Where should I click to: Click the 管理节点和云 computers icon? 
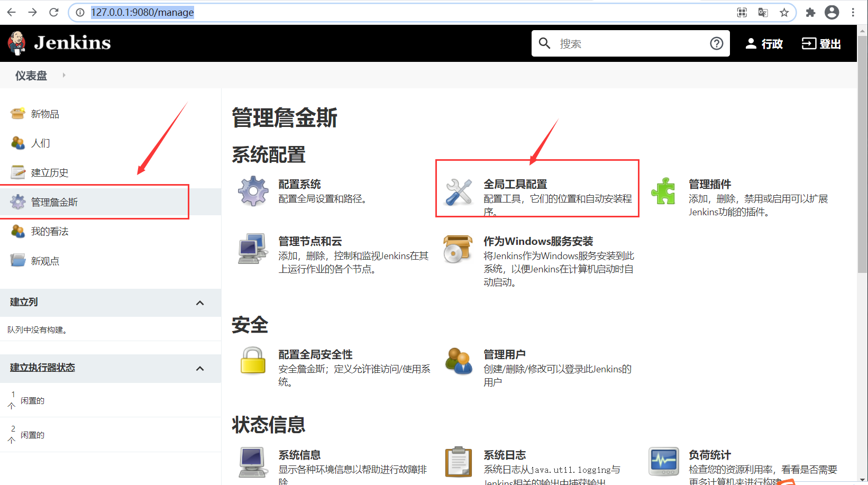click(x=252, y=248)
